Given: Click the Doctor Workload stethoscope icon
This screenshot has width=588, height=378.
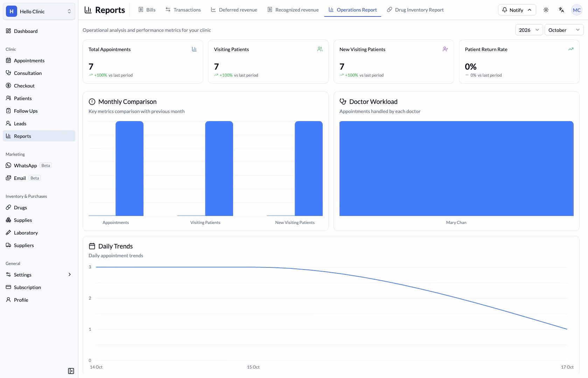Looking at the screenshot, I should coord(343,102).
